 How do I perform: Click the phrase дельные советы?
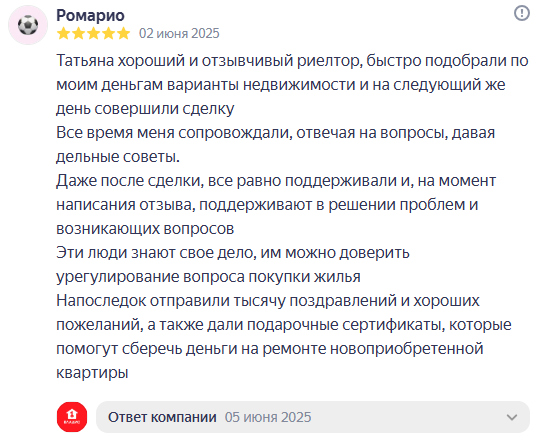pyautogui.click(x=118, y=156)
